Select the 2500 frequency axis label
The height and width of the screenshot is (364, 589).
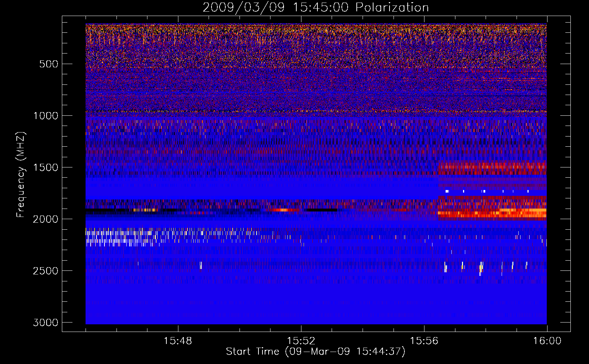click(x=46, y=271)
